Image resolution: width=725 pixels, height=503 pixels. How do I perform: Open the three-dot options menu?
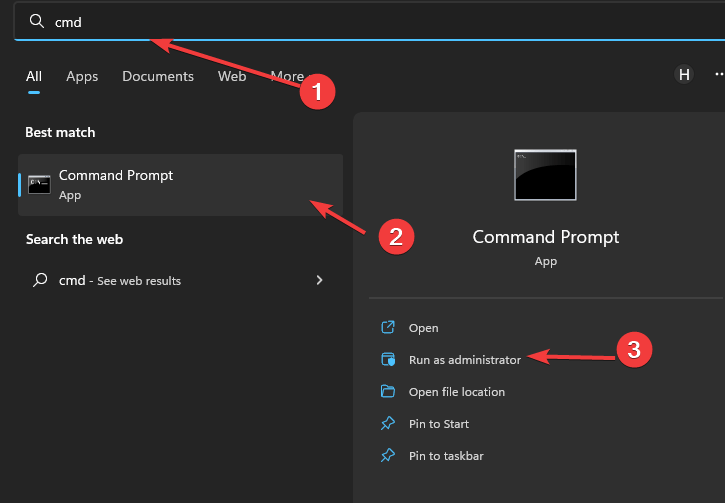point(718,74)
